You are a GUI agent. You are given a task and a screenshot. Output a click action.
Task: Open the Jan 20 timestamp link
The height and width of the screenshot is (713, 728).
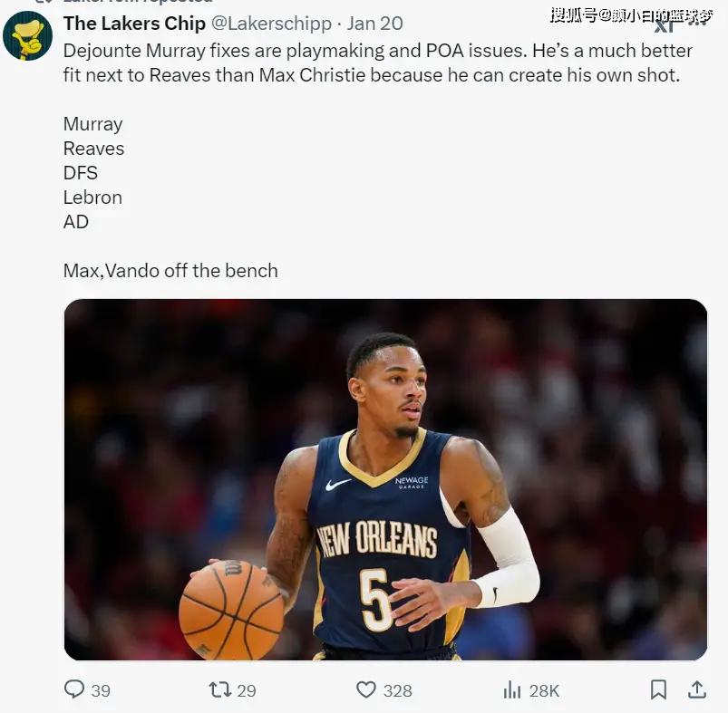coord(375,24)
